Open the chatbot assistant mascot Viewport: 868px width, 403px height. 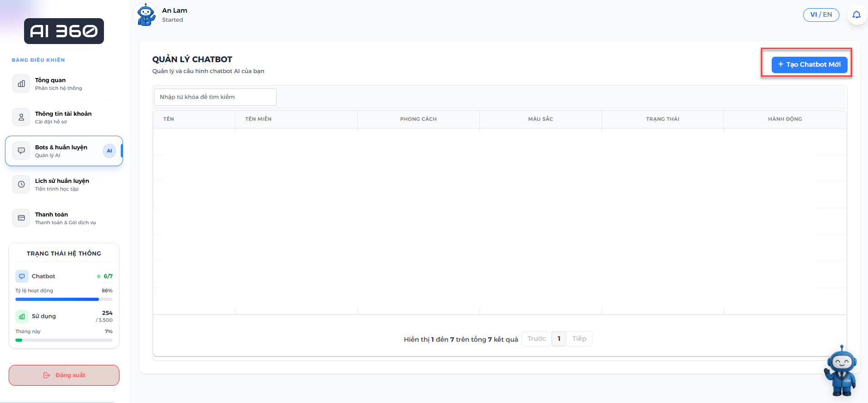841,371
